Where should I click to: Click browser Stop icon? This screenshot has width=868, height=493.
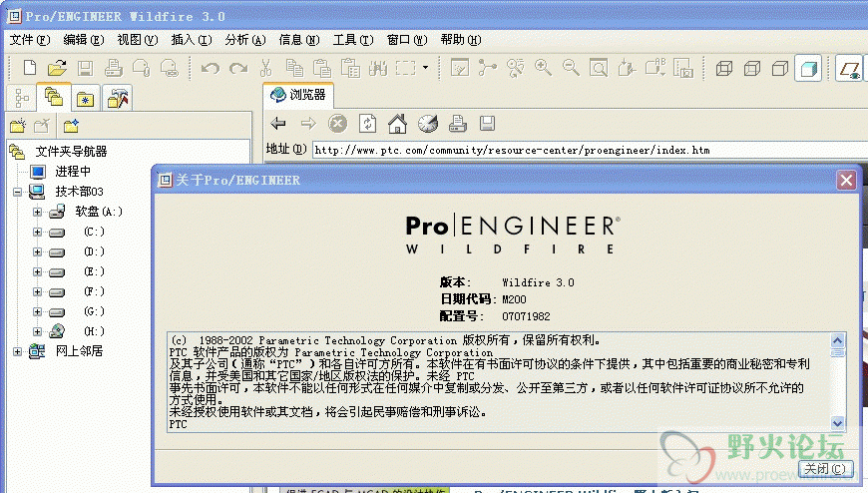(x=337, y=123)
